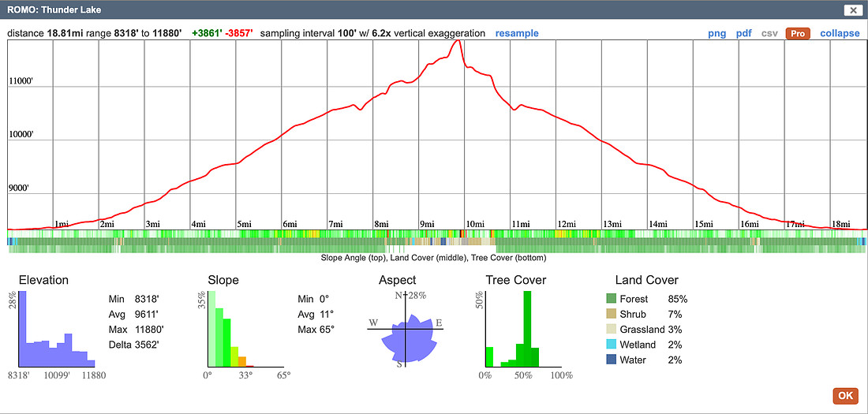The width and height of the screenshot is (868, 414).
Task: Click the Slope histogram chart
Action: [245, 329]
